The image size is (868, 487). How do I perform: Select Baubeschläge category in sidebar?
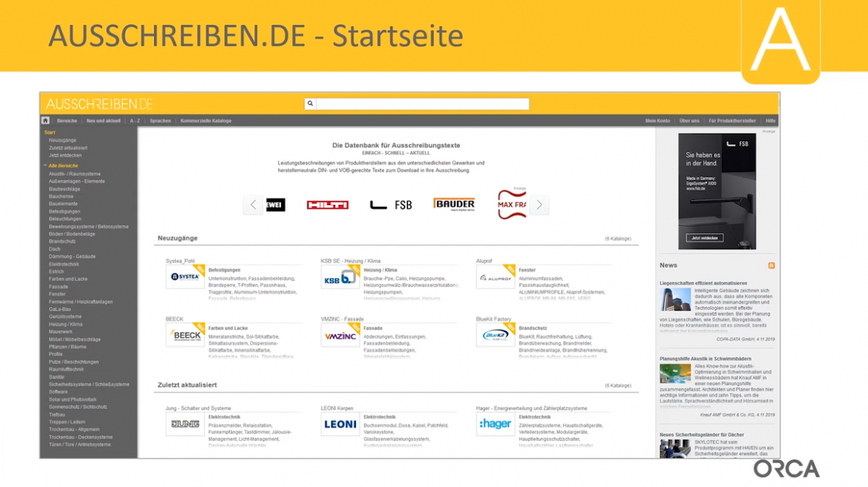(x=65, y=189)
